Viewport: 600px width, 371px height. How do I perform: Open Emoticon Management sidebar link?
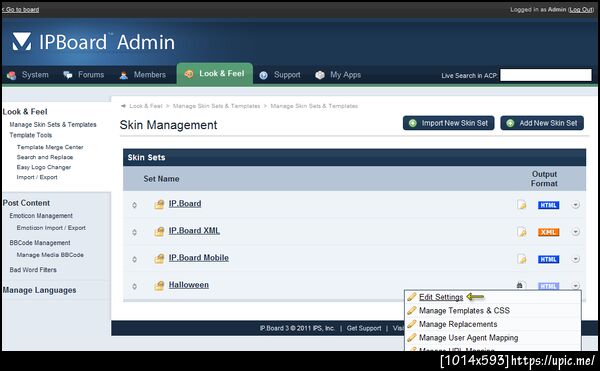pyautogui.click(x=41, y=216)
